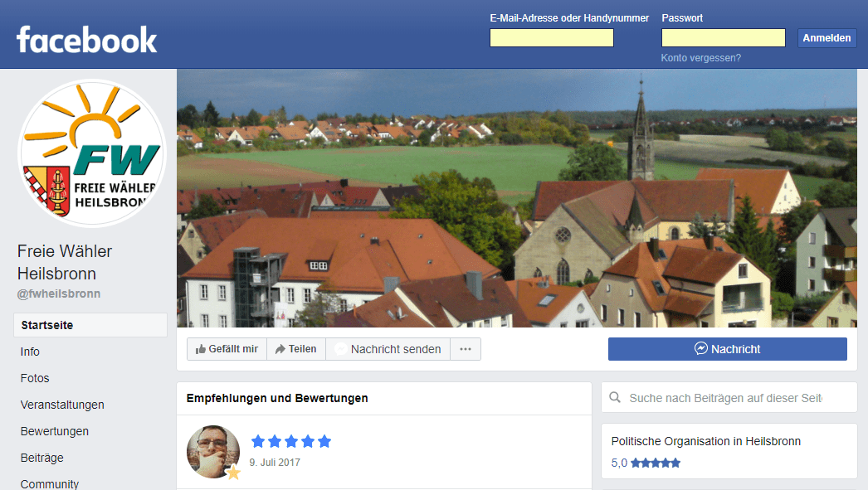Viewport: 868px width, 490px height.
Task: Open the three-dots more options menu
Action: click(466, 349)
